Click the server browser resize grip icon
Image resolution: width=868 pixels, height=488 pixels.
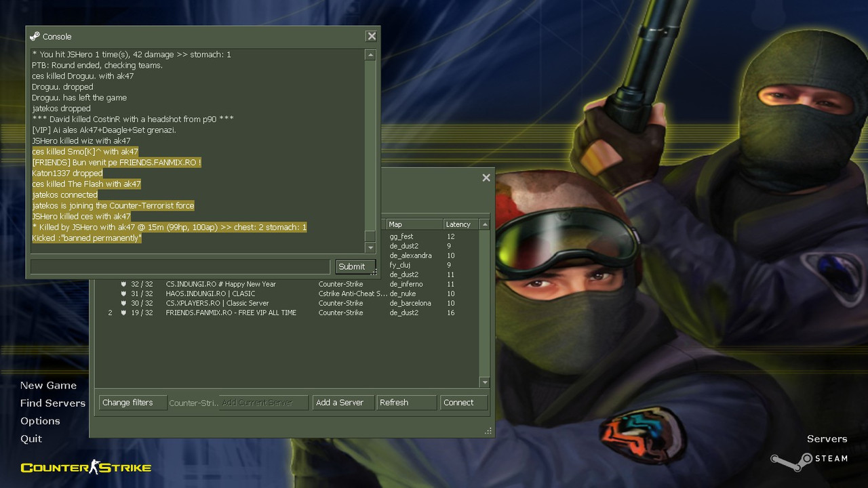coord(488,430)
